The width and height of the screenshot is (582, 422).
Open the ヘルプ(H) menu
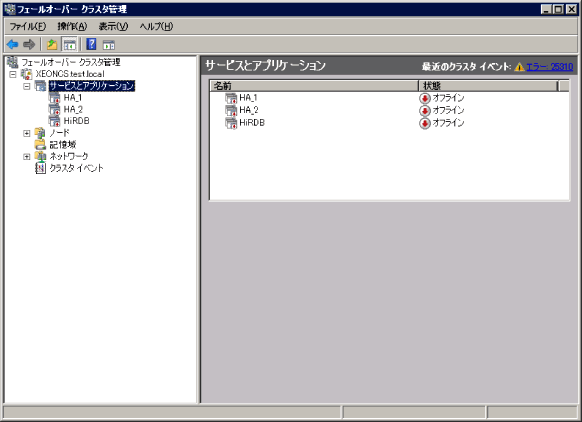(x=156, y=26)
